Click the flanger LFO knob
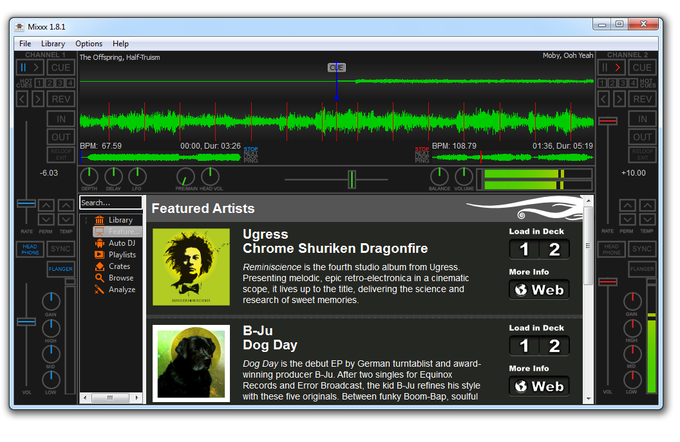The height and width of the screenshot is (442, 680). [137, 177]
